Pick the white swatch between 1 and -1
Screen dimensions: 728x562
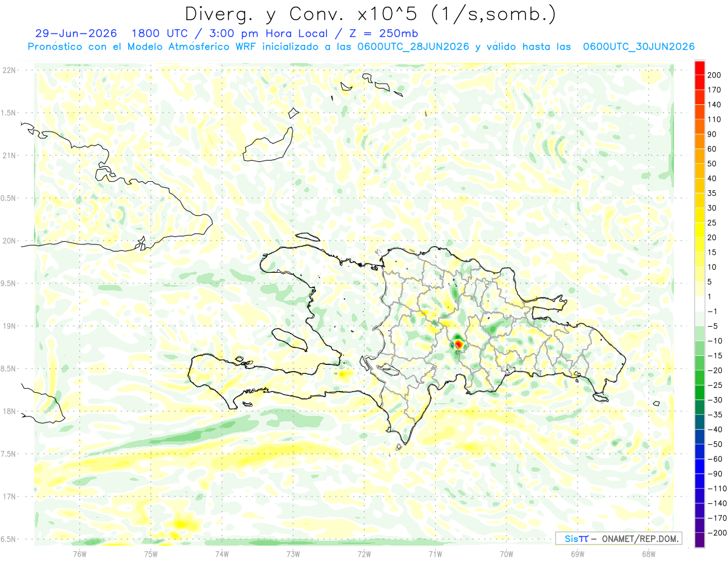click(699, 304)
